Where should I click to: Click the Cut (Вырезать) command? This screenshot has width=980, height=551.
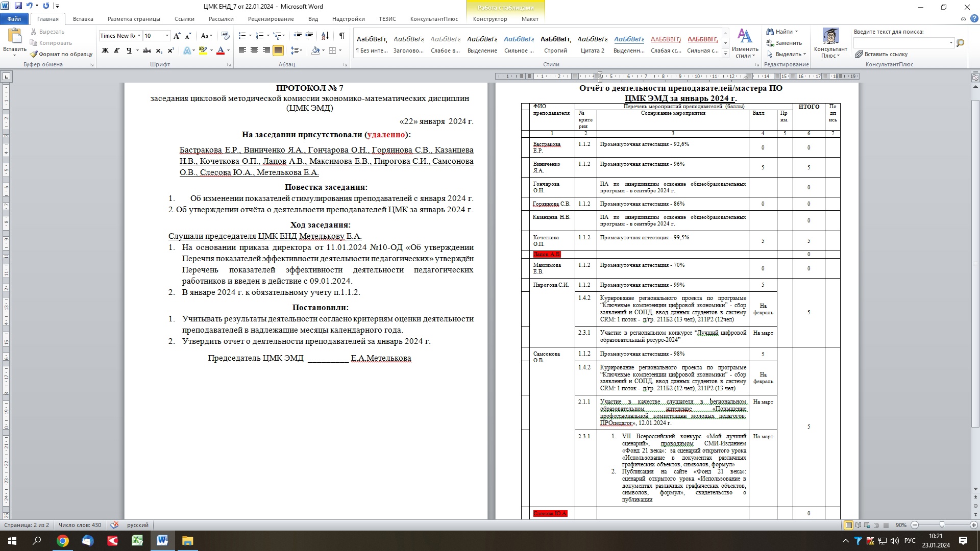[x=47, y=32]
